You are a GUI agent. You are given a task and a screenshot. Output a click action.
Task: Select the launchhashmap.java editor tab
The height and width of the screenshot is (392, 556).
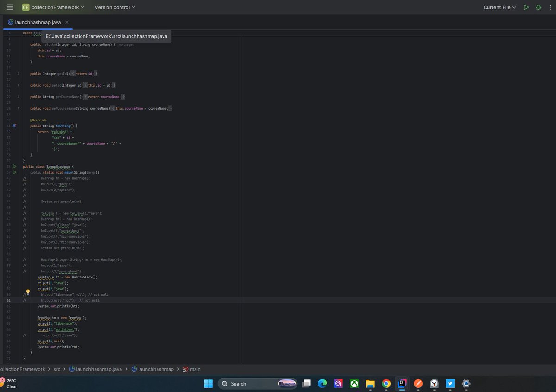tap(37, 22)
